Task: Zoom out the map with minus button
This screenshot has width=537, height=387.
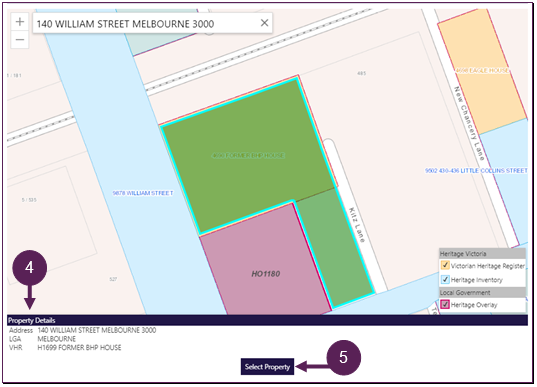Action: tap(20, 40)
